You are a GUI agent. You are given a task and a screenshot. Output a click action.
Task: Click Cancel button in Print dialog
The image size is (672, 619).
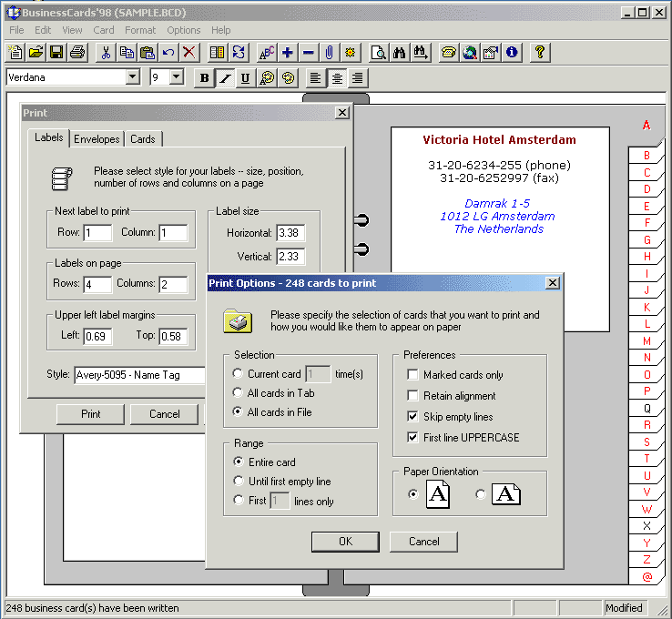point(165,414)
